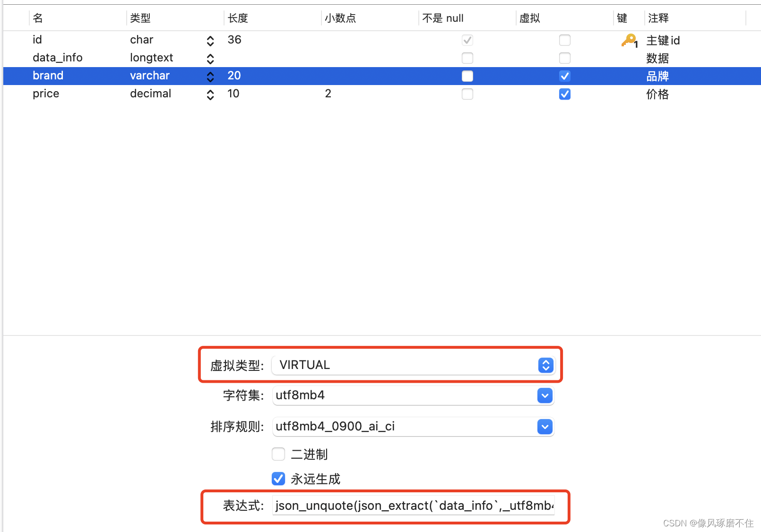
Task: Enable the 二进制 binary checkbox
Action: (x=278, y=454)
